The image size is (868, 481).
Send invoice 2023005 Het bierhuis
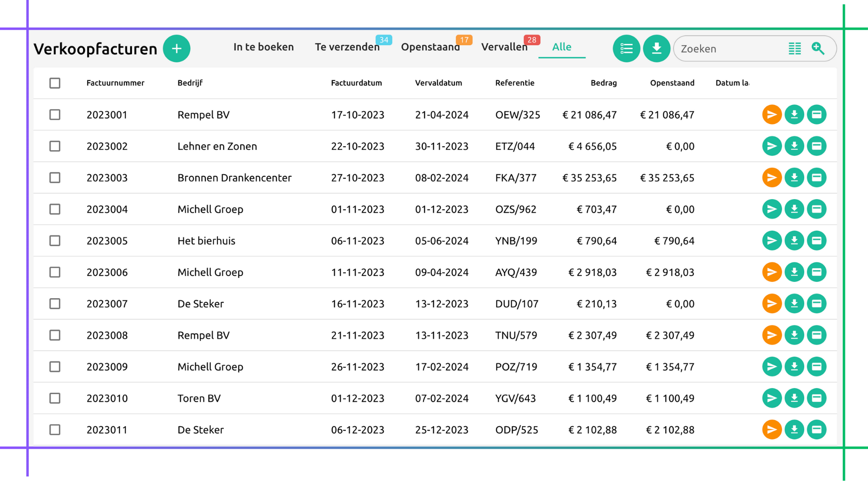[x=772, y=241]
